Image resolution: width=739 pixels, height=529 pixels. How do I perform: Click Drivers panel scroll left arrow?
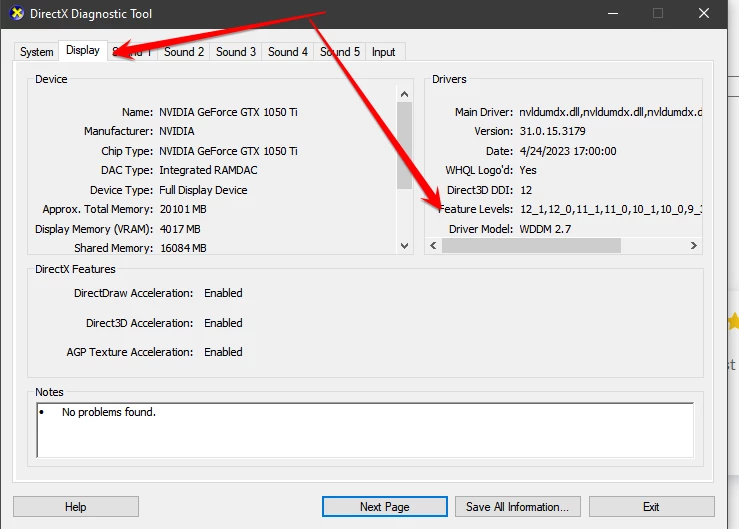(433, 246)
